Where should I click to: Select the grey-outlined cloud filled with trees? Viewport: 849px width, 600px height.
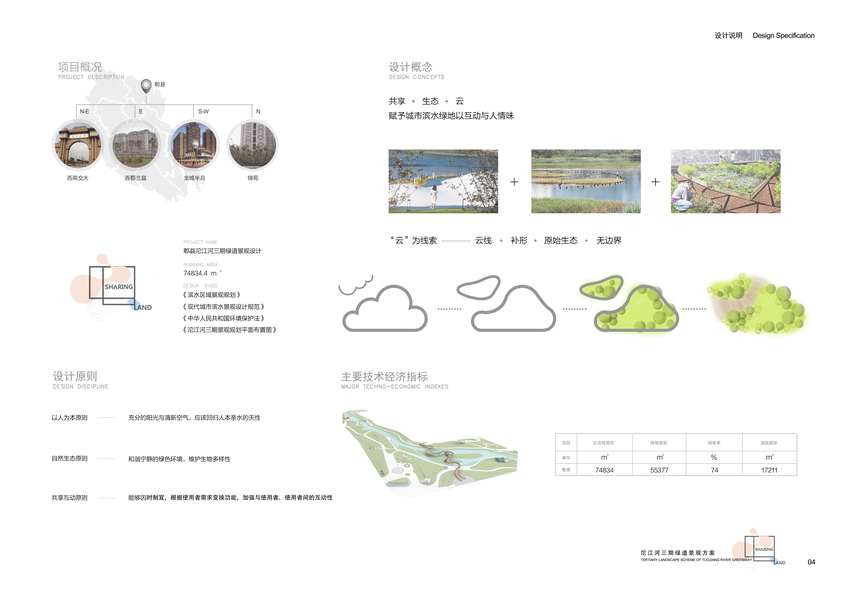[629, 303]
